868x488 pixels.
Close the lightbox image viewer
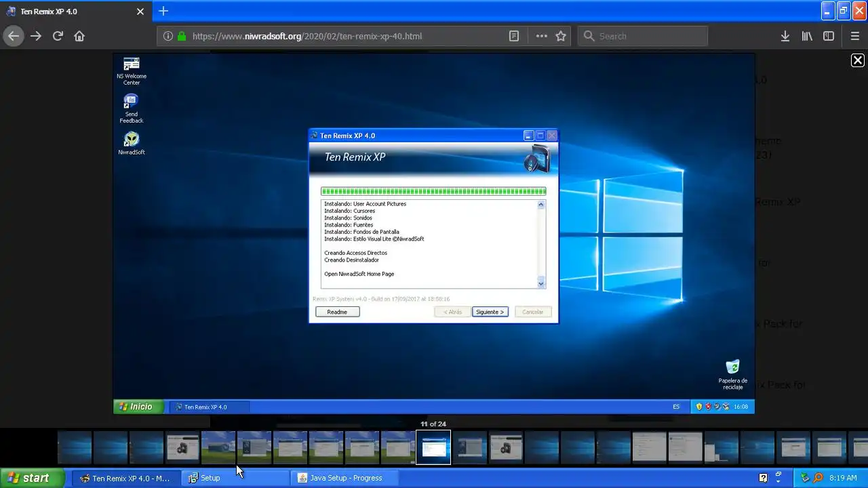pos(857,60)
